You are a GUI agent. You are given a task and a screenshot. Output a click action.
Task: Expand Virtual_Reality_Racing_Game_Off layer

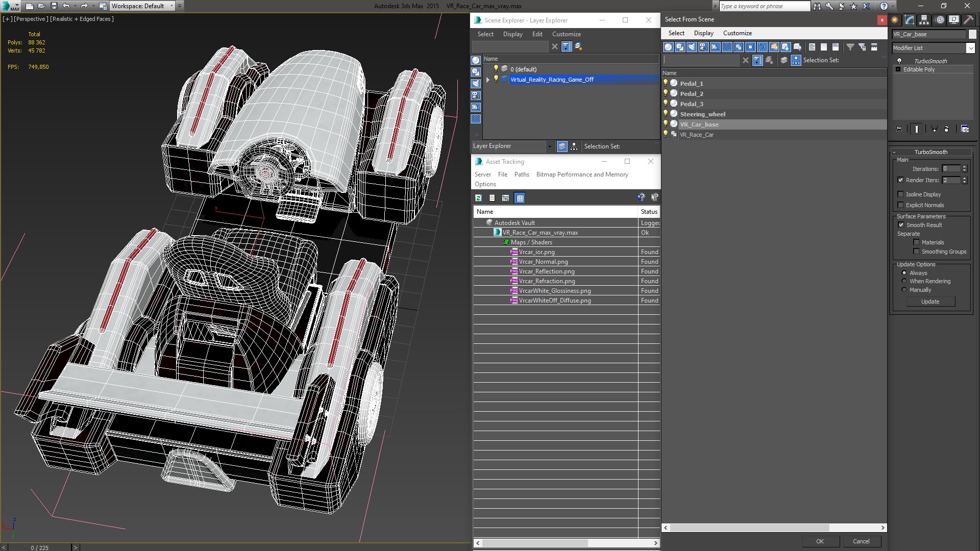[x=488, y=80]
